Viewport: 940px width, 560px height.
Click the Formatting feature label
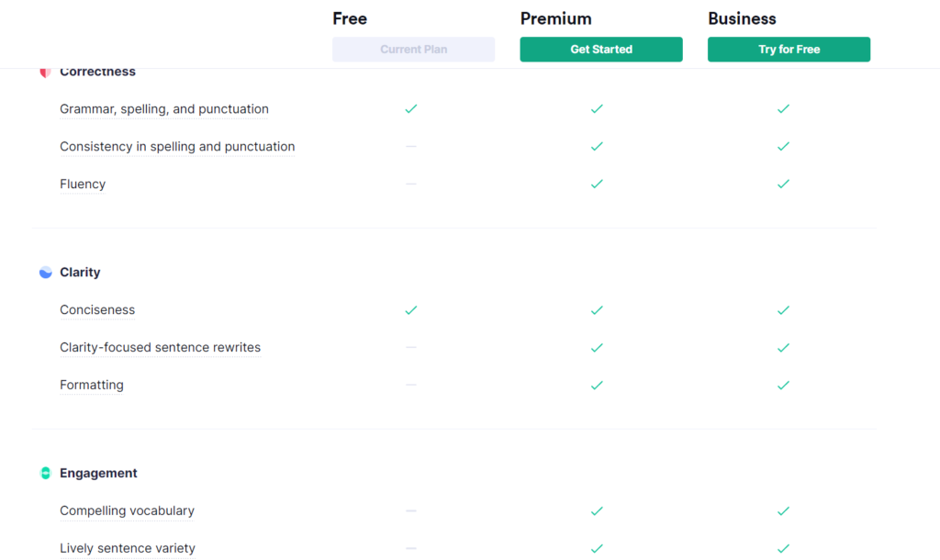point(92,385)
